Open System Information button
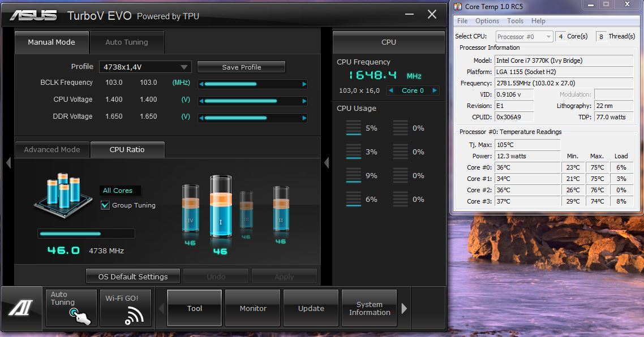This screenshot has width=644, height=337. [370, 308]
